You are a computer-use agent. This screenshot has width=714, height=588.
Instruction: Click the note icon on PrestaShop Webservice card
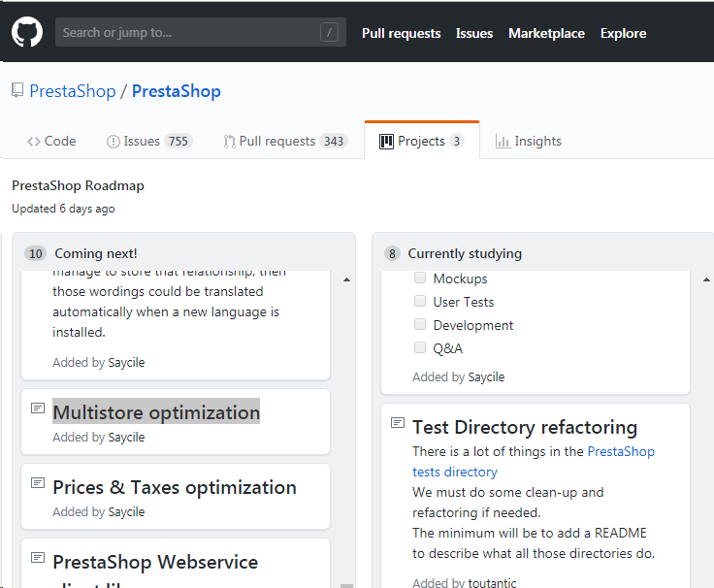pyautogui.click(x=38, y=558)
